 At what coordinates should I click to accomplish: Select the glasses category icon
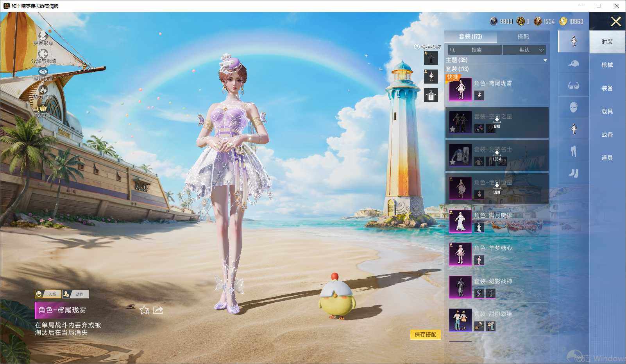pos(573,85)
